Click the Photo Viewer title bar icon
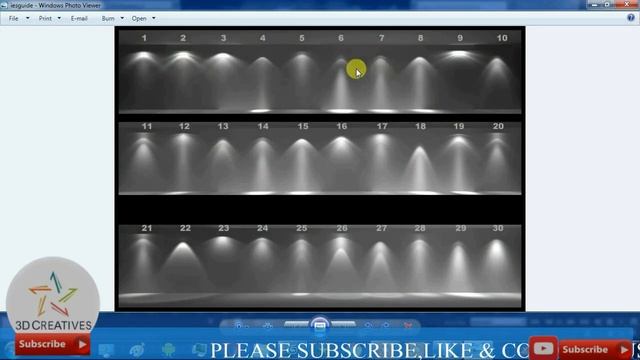 click(x=4, y=5)
